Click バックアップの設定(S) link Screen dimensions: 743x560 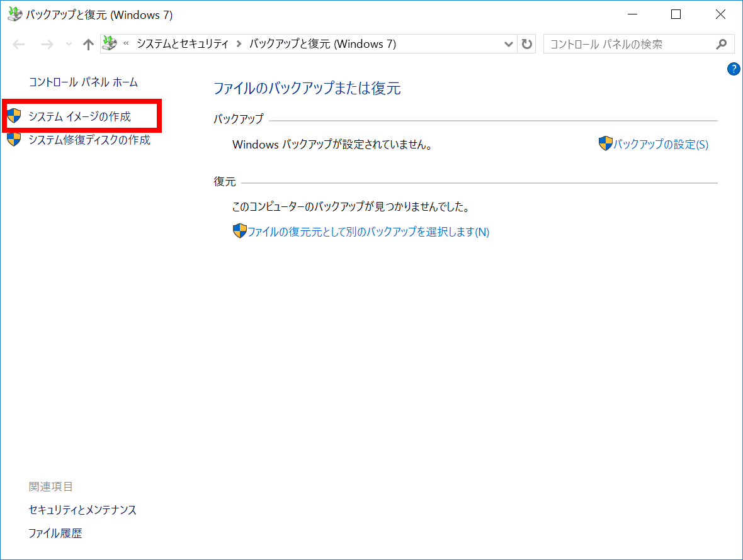pos(661,144)
